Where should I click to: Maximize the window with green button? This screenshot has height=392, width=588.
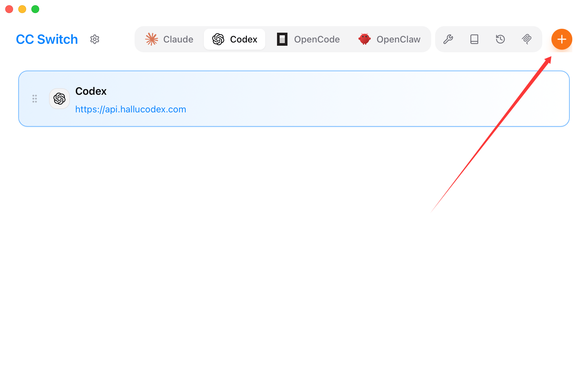tap(35, 9)
